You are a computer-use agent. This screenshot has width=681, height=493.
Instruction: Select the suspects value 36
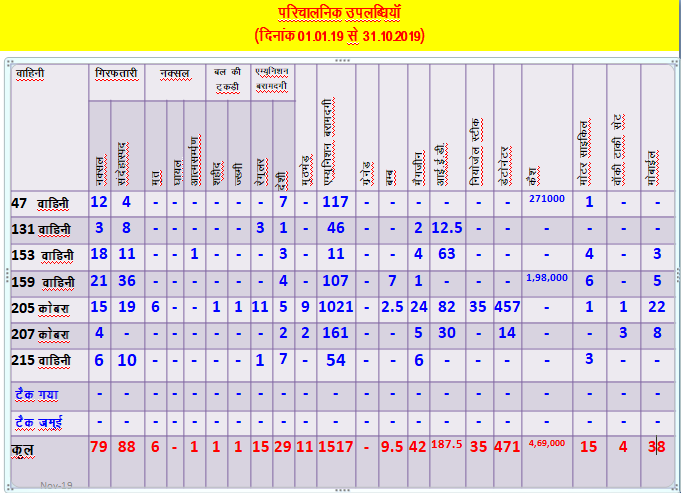click(127, 281)
